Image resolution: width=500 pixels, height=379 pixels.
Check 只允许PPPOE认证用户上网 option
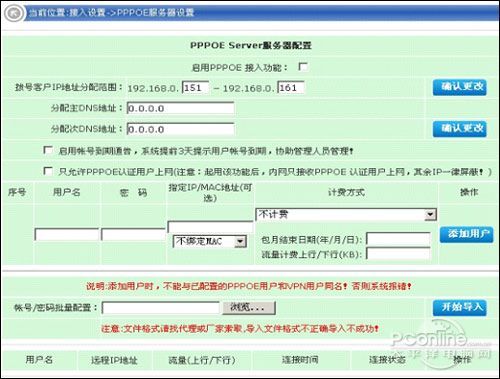tap(48, 171)
